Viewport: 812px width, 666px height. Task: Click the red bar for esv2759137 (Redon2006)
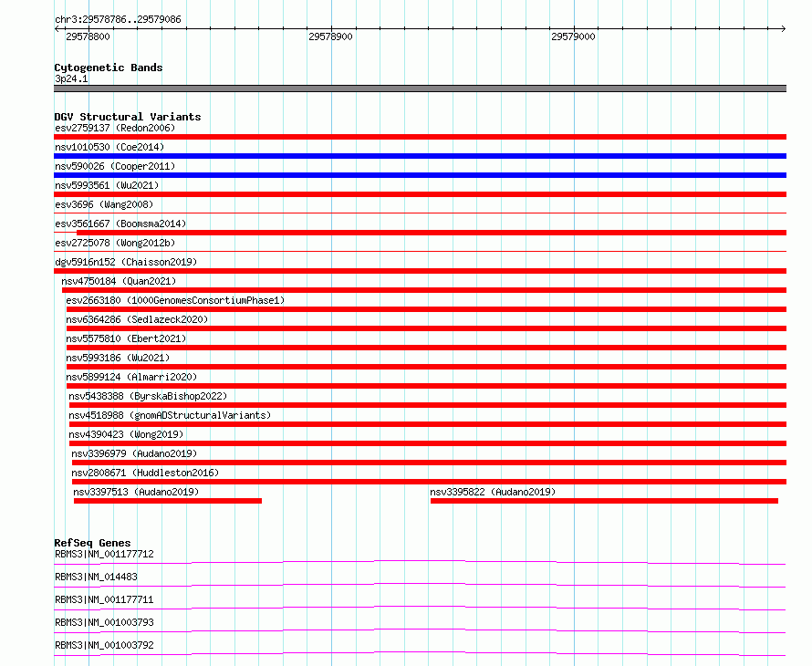(x=420, y=137)
